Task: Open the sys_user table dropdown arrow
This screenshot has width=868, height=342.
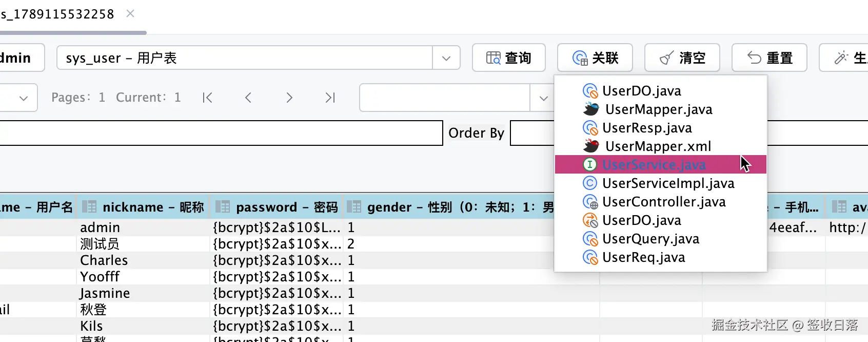Action: (x=446, y=58)
